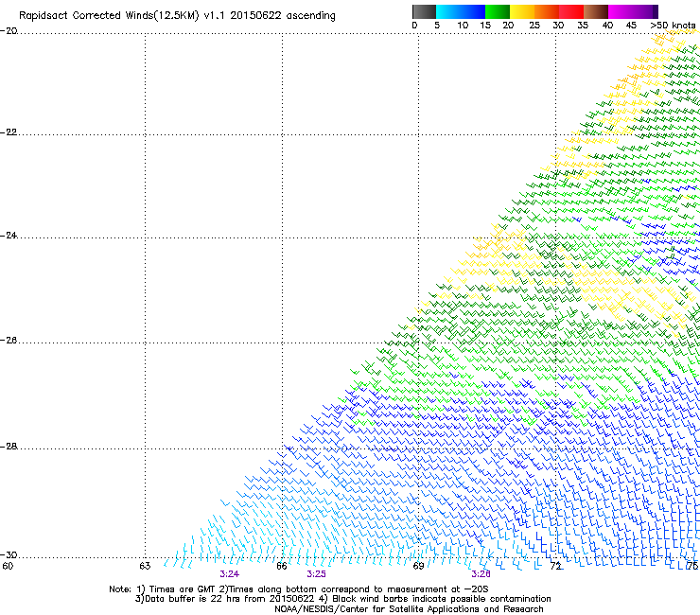The width and height of the screenshot is (700, 615).
Task: Click the '40' label under the color bar
Action: click(x=607, y=26)
